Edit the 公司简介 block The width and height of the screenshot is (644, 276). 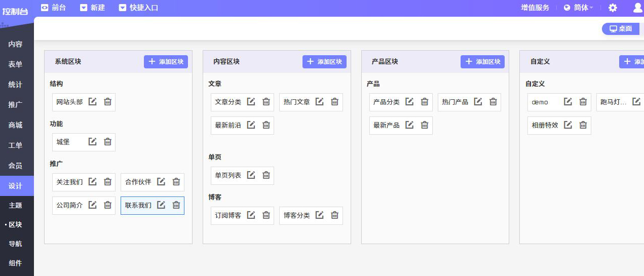click(x=92, y=205)
